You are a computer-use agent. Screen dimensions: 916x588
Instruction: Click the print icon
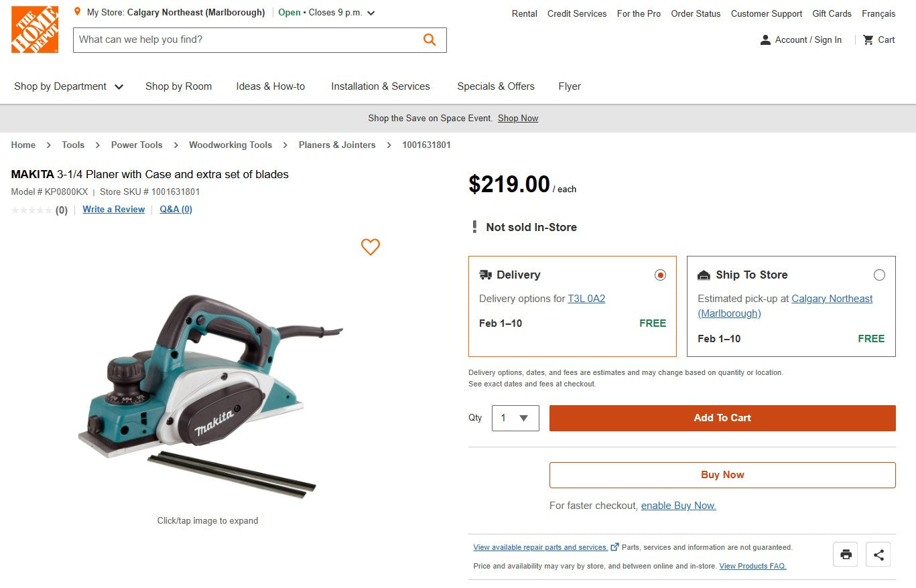pyautogui.click(x=845, y=554)
